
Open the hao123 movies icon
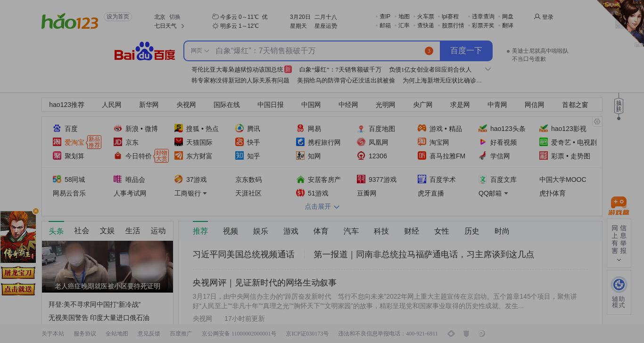pos(544,129)
